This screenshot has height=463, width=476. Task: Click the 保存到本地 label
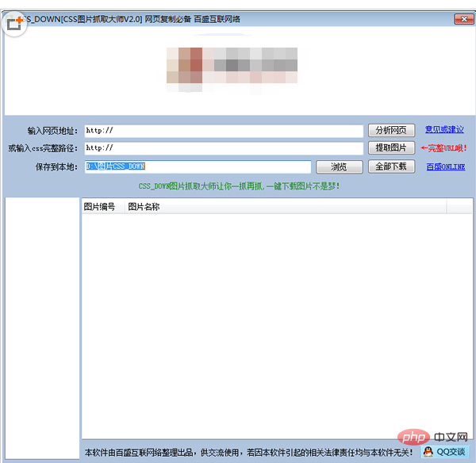[56, 166]
